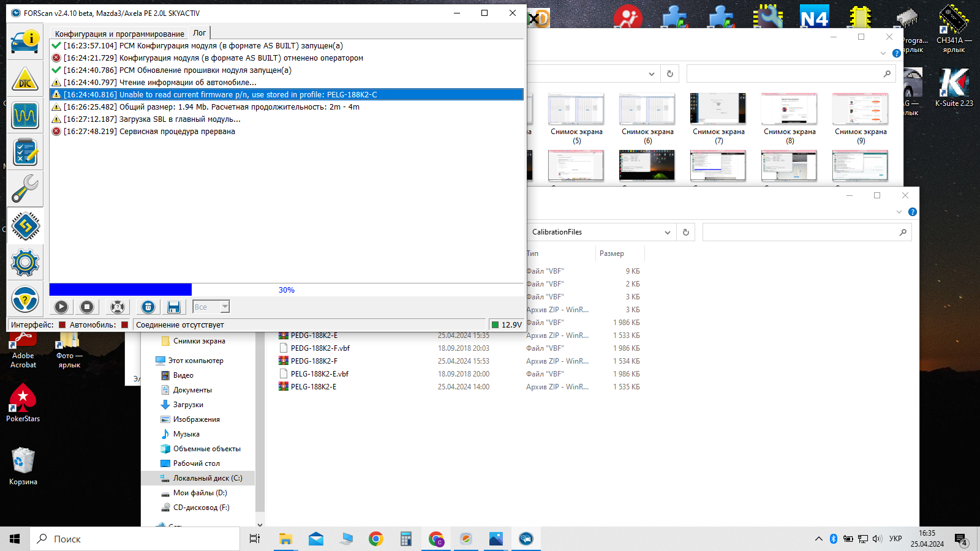Open the DTC trouble codes section
This screenshot has height=551, width=980.
(x=25, y=79)
